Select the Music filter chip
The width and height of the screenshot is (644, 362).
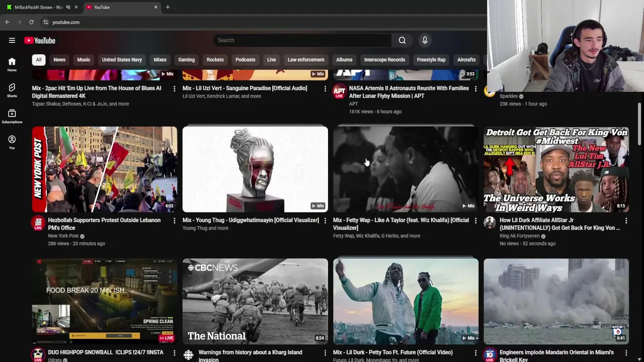tap(84, 60)
